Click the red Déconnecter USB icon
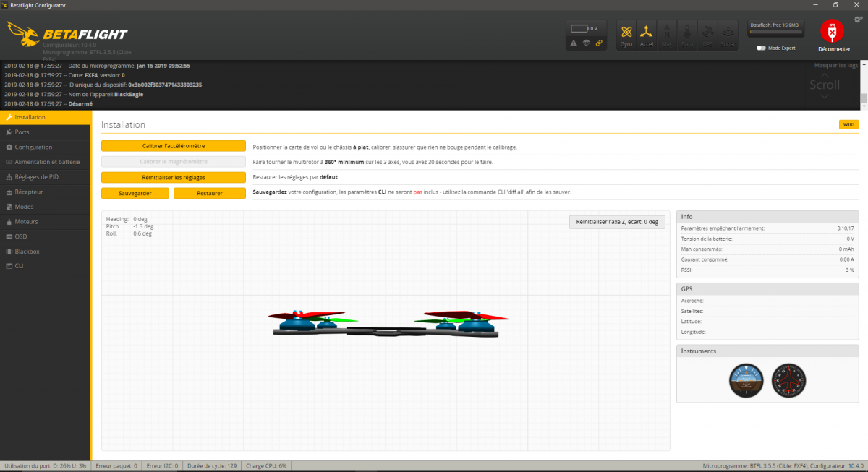Image resolution: width=868 pixels, height=472 pixels. click(833, 31)
